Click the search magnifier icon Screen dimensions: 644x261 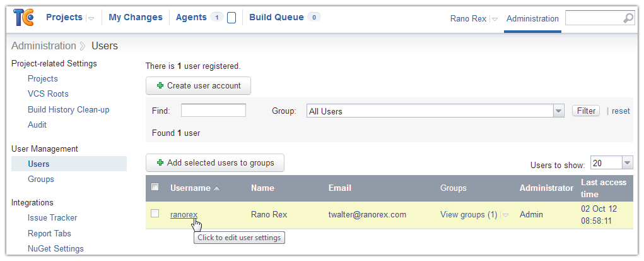pyautogui.click(x=628, y=18)
